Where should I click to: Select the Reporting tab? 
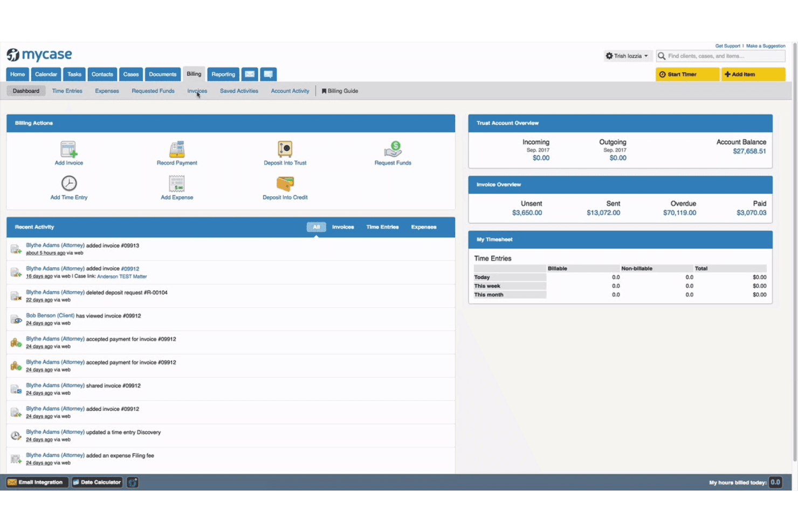223,74
